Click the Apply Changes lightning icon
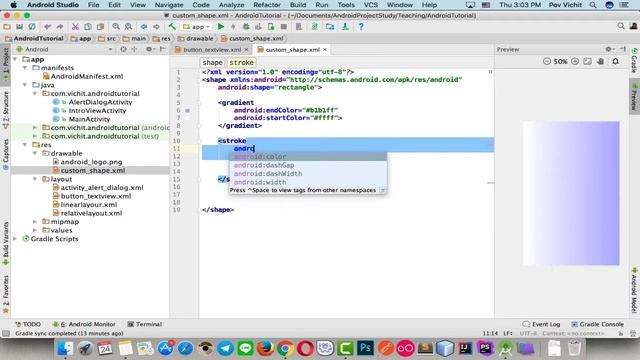This screenshot has height=360, width=640. pos(233,27)
